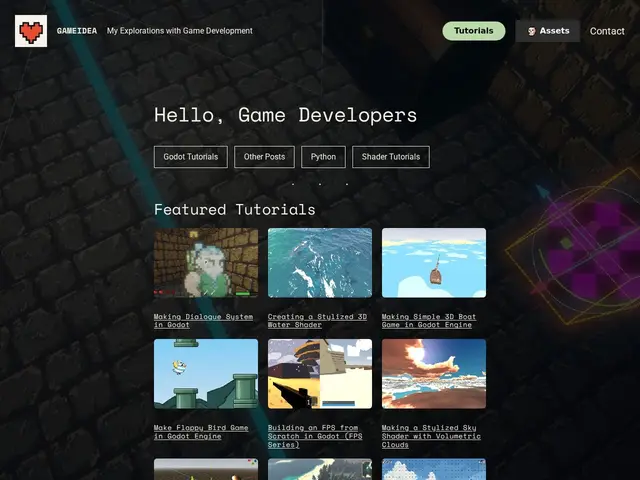Open the Stylized 3D Water Shader thumbnail
This screenshot has height=480, width=640.
tap(320, 263)
